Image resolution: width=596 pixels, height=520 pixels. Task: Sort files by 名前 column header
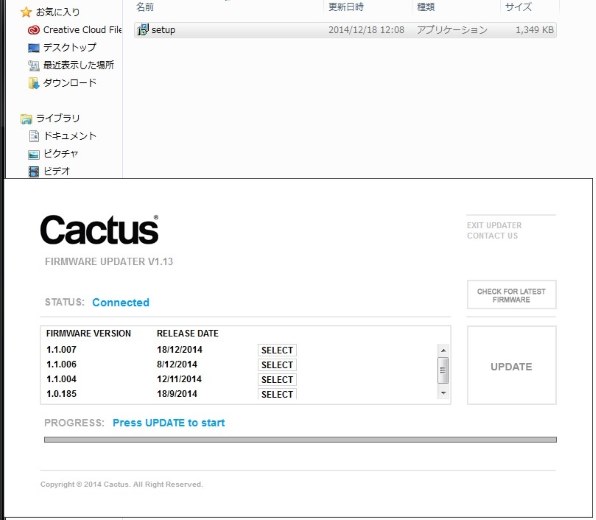[x=145, y=7]
